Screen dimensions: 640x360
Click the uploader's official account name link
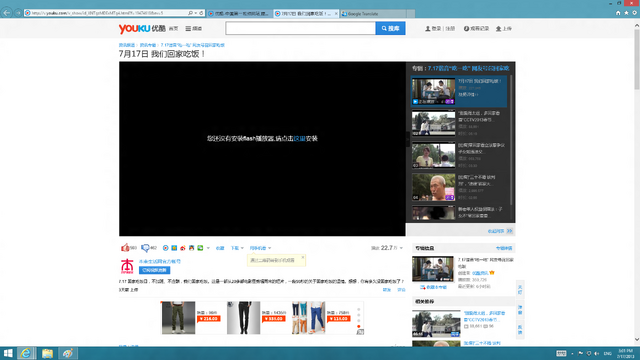point(160,261)
